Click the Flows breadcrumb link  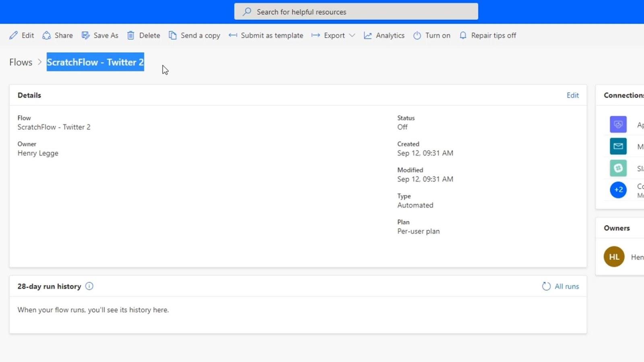pyautogui.click(x=21, y=62)
